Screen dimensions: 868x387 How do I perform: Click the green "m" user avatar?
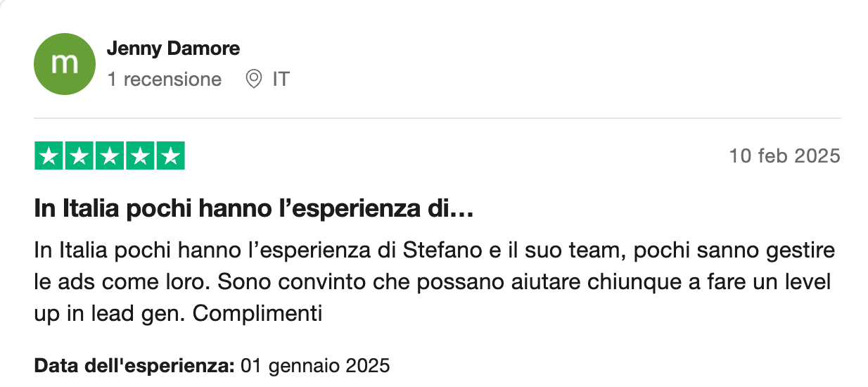click(65, 64)
